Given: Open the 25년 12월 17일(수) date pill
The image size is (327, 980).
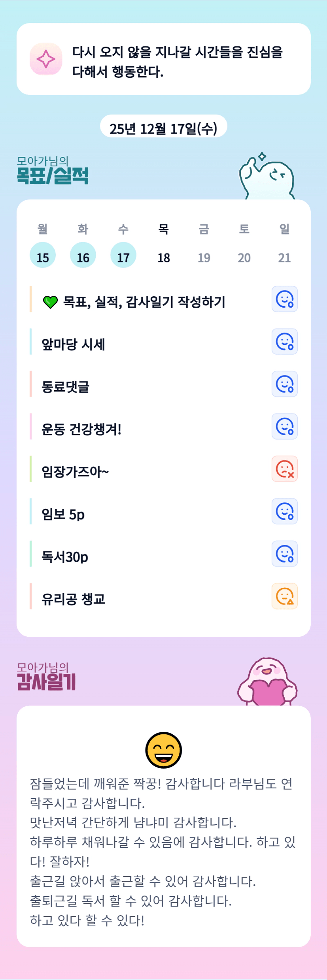Looking at the screenshot, I should [163, 128].
